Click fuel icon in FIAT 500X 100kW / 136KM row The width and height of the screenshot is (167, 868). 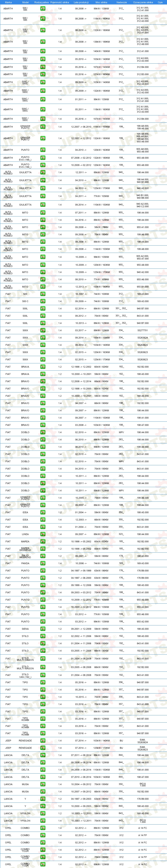43,338
